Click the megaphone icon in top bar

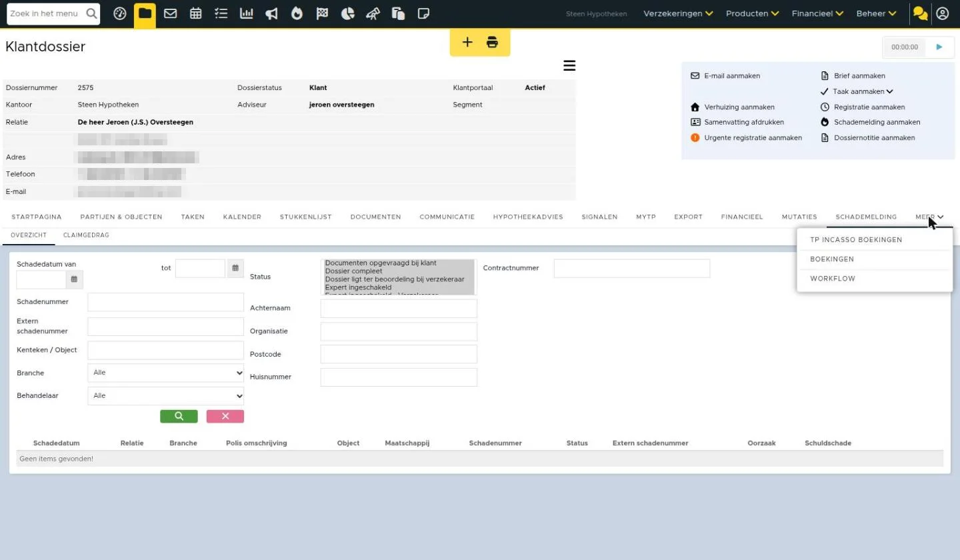click(271, 13)
